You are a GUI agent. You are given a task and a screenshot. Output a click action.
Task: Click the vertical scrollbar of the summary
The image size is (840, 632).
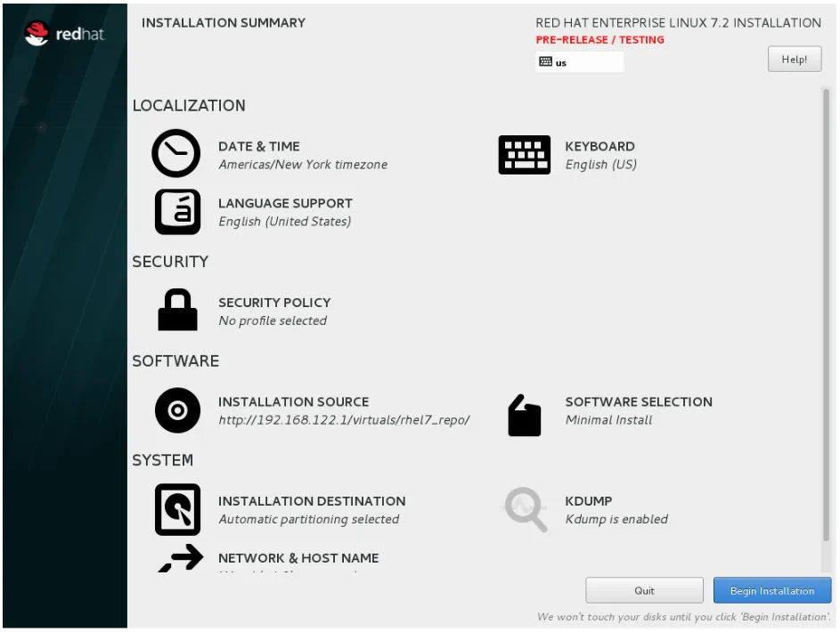pyautogui.click(x=826, y=316)
